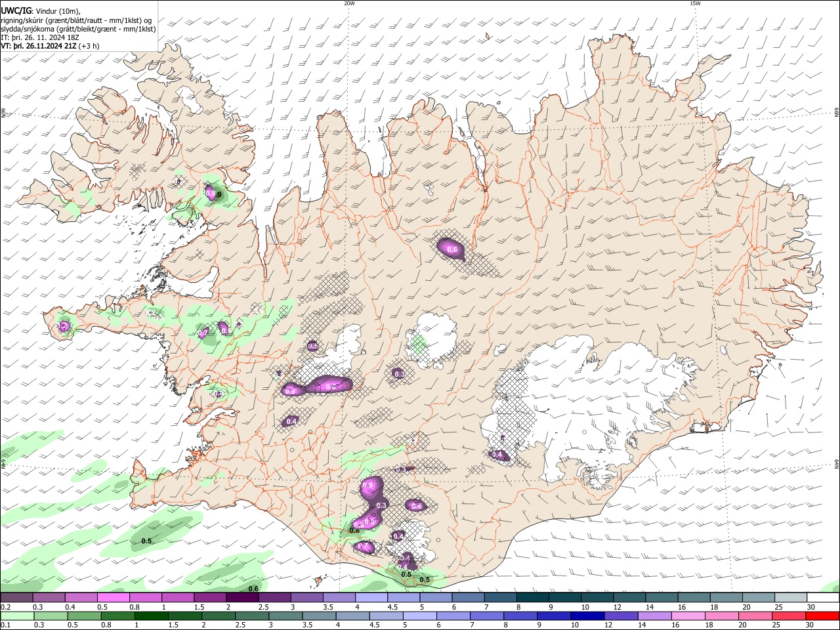Screen dimensions: 840x630
Task: Click the rigning/skúrir legend line
Action: click(x=76, y=20)
